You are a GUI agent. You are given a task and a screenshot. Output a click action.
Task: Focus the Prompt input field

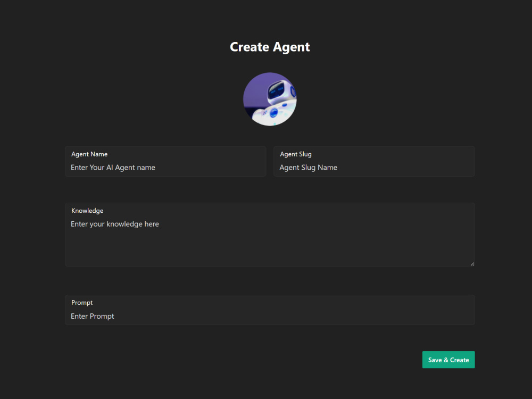tap(270, 310)
